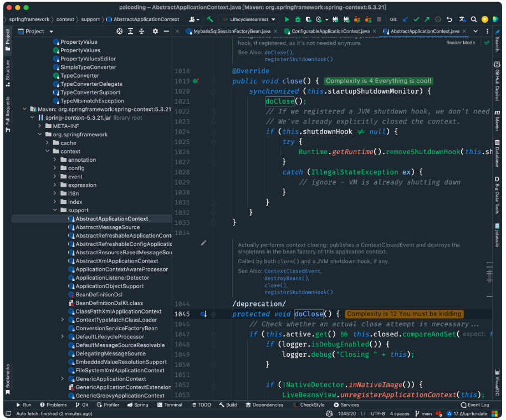
Task: Expand all nodes in Project panel
Action: (130, 31)
